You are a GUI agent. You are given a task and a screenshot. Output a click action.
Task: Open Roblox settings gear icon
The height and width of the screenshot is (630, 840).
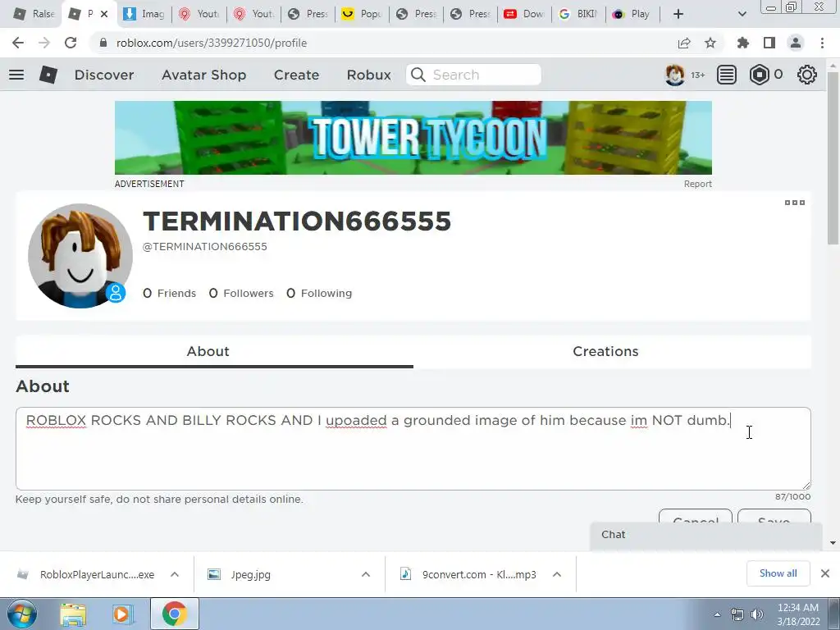[x=807, y=75]
